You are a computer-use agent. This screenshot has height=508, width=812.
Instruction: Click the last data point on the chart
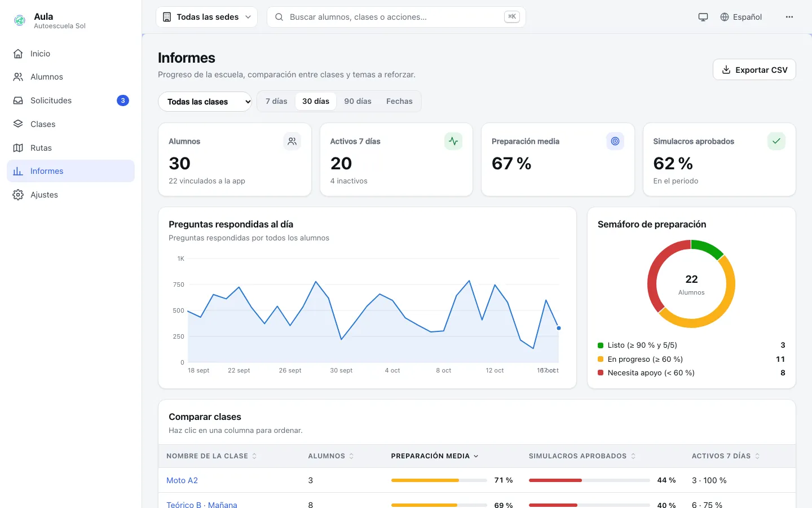pyautogui.click(x=559, y=328)
